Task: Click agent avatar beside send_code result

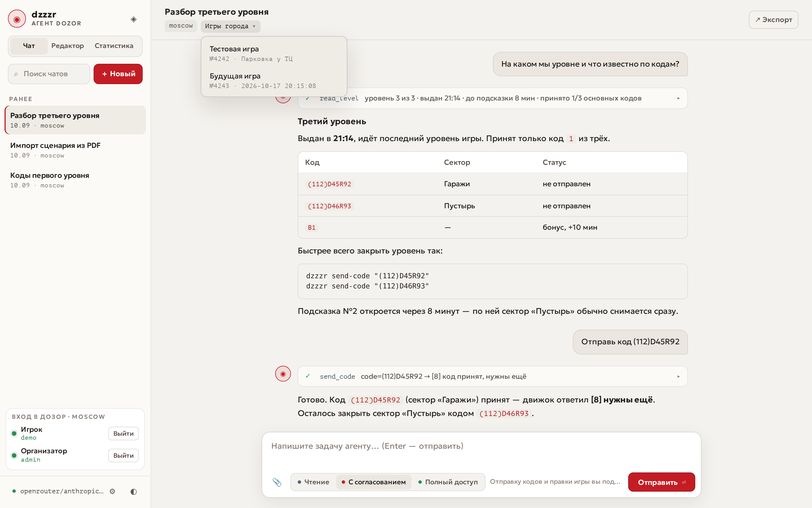Action: pyautogui.click(x=283, y=374)
